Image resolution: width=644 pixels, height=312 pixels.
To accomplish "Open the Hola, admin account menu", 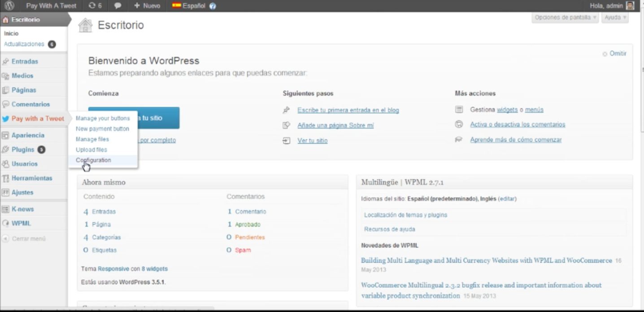I will pyautogui.click(x=613, y=6).
